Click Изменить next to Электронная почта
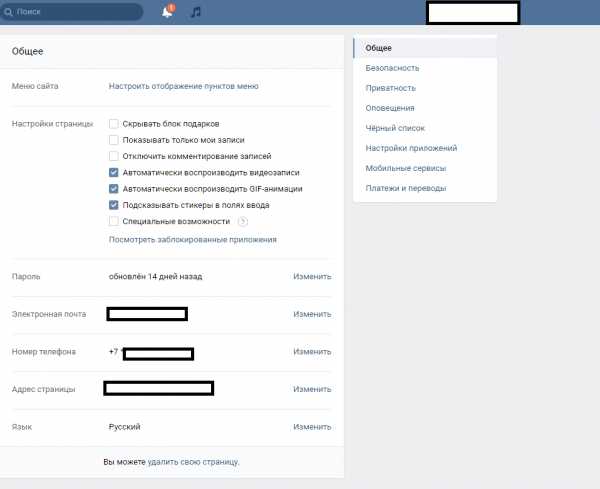 312,314
